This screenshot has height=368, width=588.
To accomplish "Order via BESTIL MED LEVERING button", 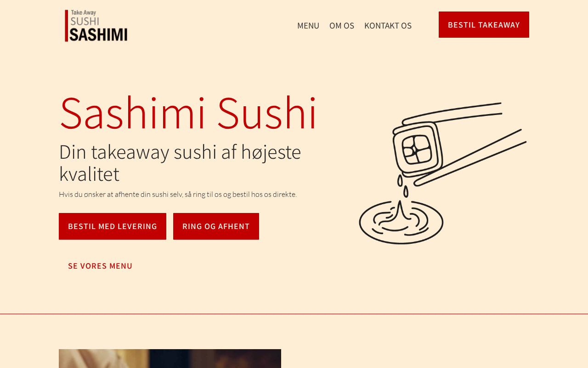I will click(113, 226).
